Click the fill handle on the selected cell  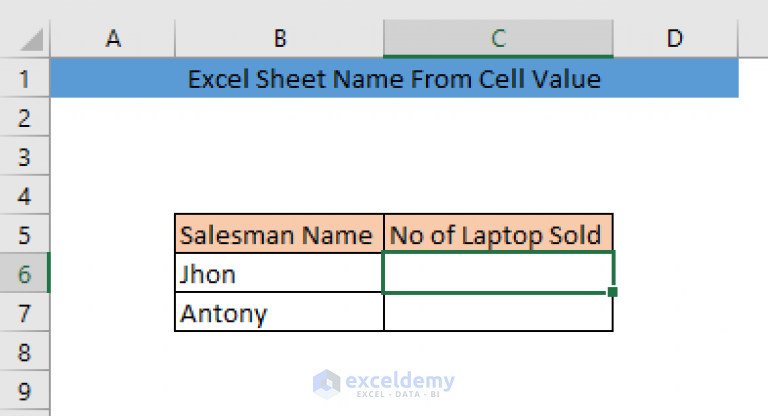612,292
